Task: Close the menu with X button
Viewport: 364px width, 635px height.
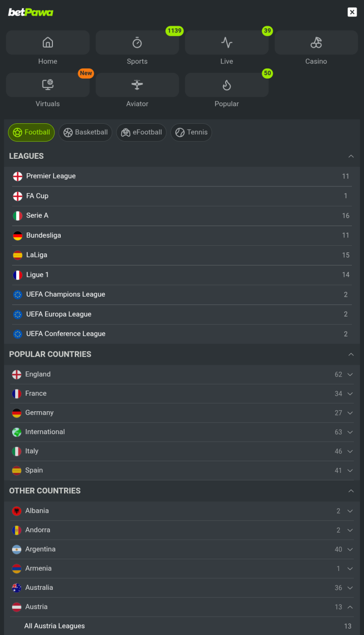Action: (x=352, y=12)
